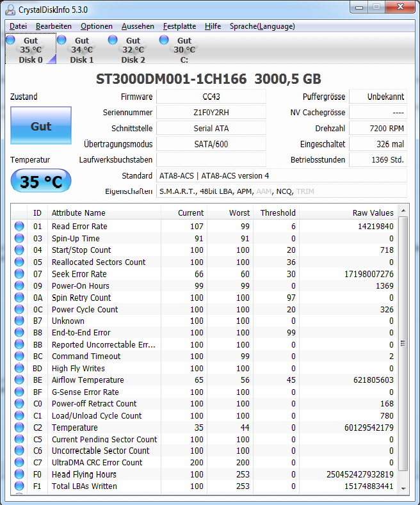420x505 pixels.
Task: Select the Disk 0 drive tab
Action: pyautogui.click(x=31, y=49)
